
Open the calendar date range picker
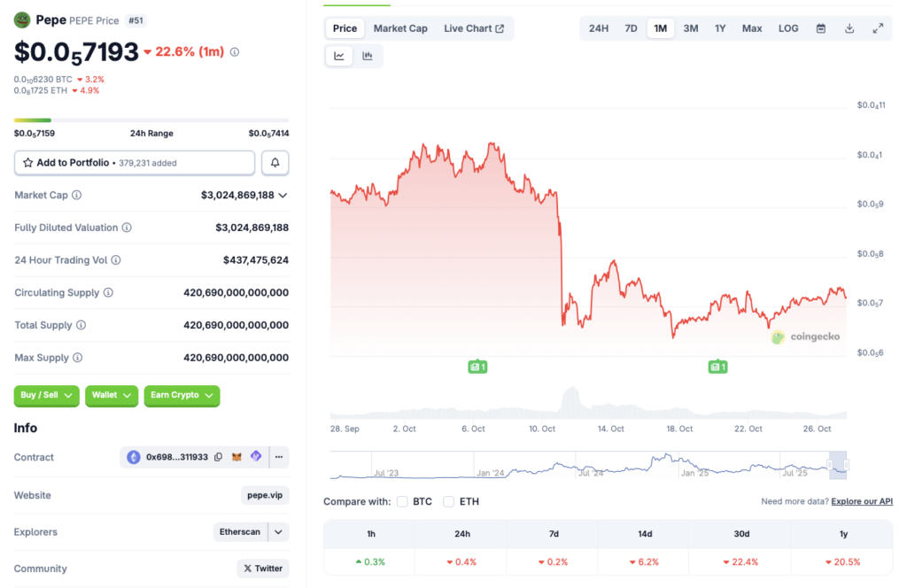pos(821,28)
